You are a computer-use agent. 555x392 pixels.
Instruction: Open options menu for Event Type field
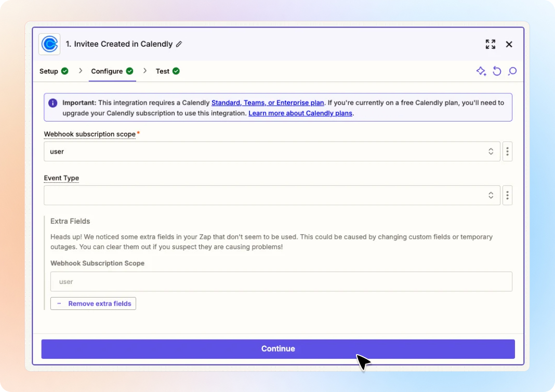pos(507,195)
